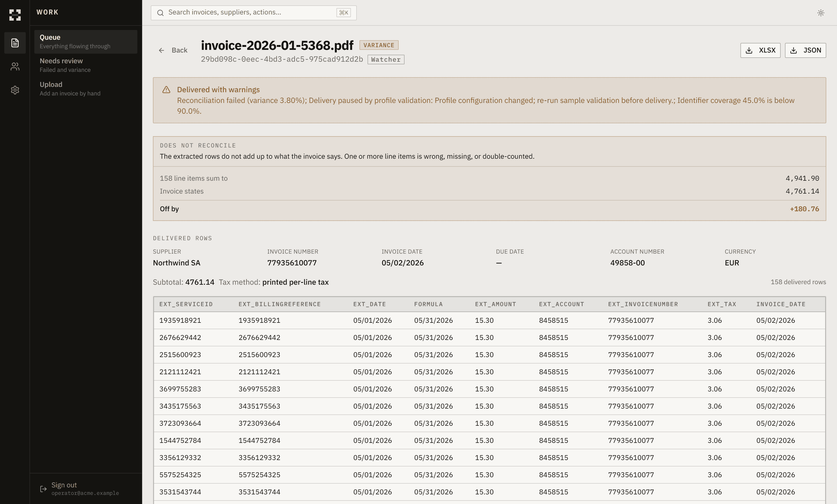Click service ID 3723093664 cell

click(180, 423)
